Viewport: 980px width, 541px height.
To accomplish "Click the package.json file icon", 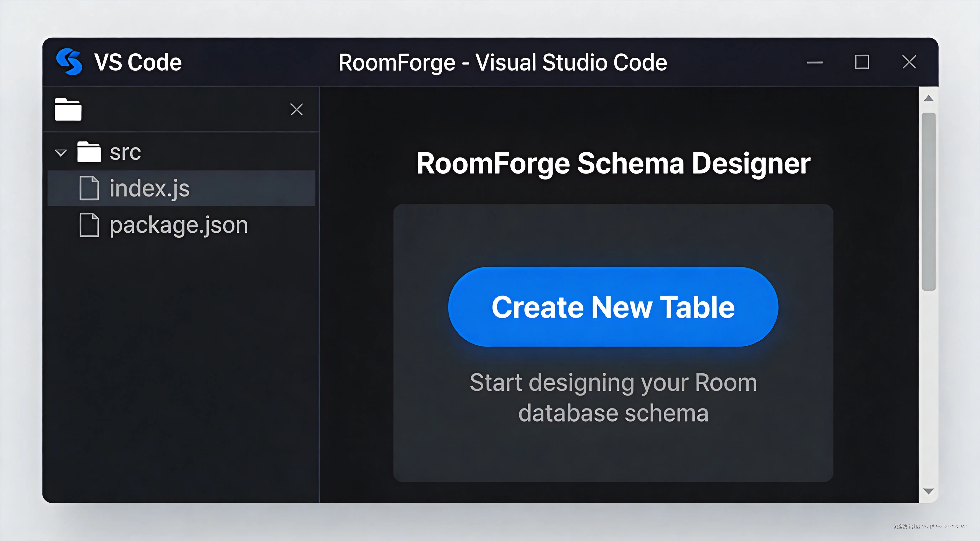I will 89,225.
